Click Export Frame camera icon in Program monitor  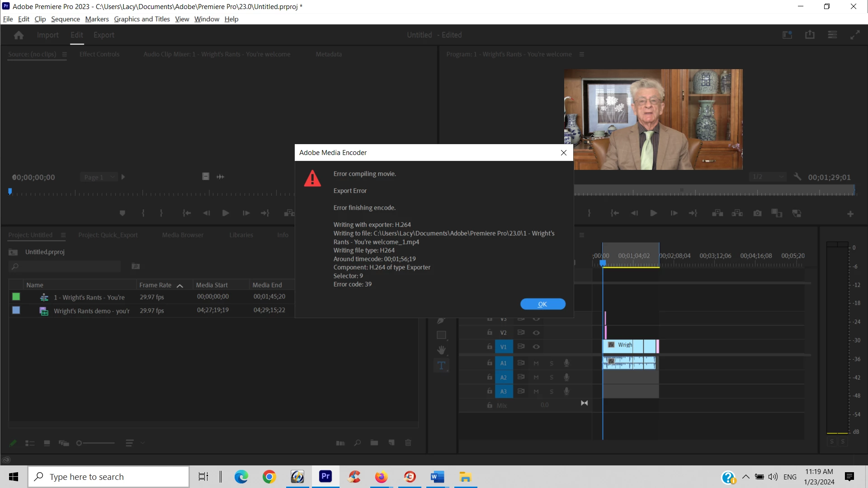click(757, 213)
